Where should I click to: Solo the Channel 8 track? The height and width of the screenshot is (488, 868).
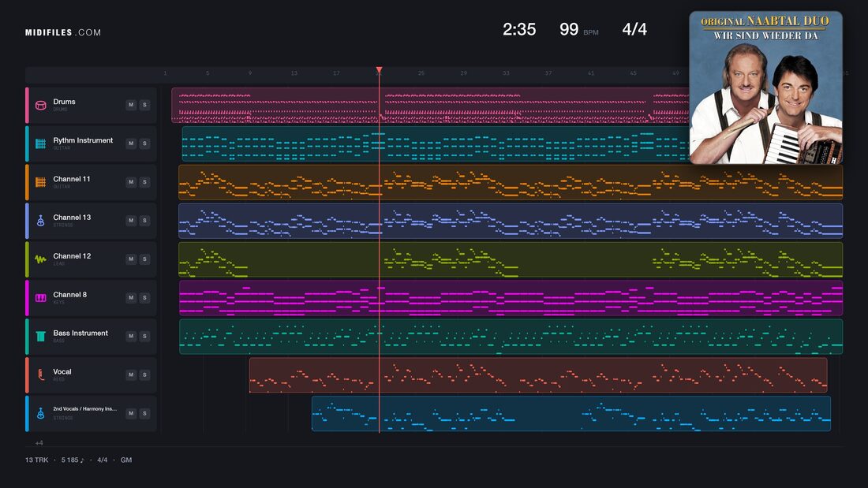pyautogui.click(x=144, y=298)
